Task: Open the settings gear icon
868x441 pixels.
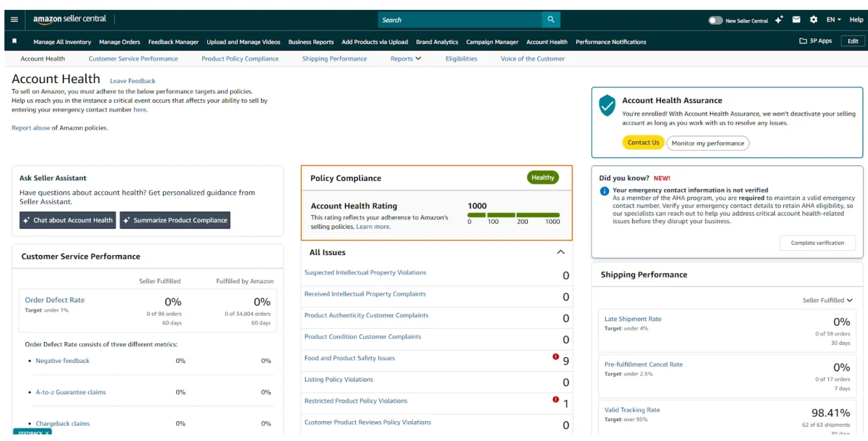Action: click(x=813, y=20)
